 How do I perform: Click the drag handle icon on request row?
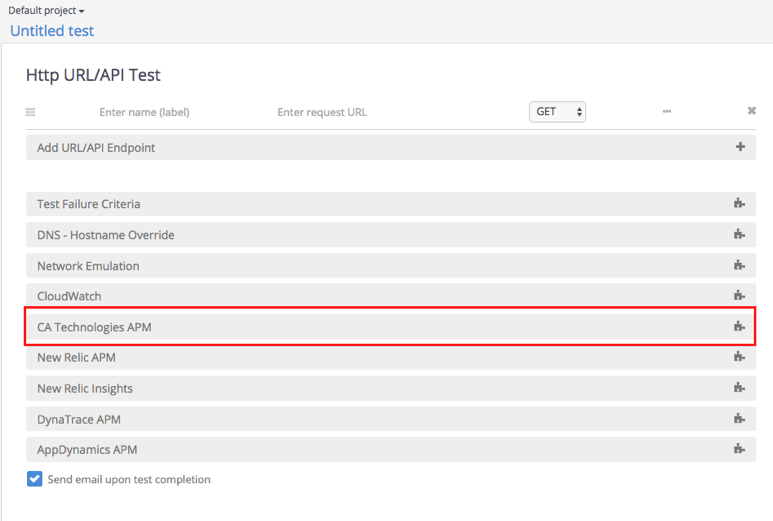pyautogui.click(x=30, y=112)
